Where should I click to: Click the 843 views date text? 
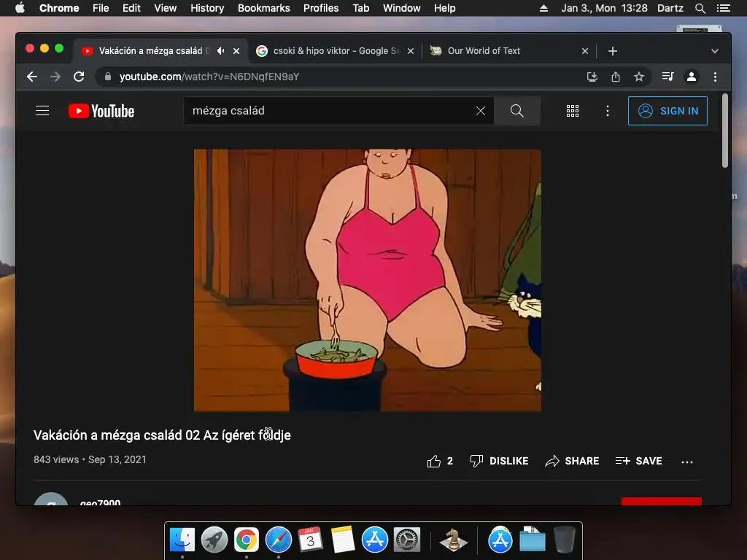[90, 459]
